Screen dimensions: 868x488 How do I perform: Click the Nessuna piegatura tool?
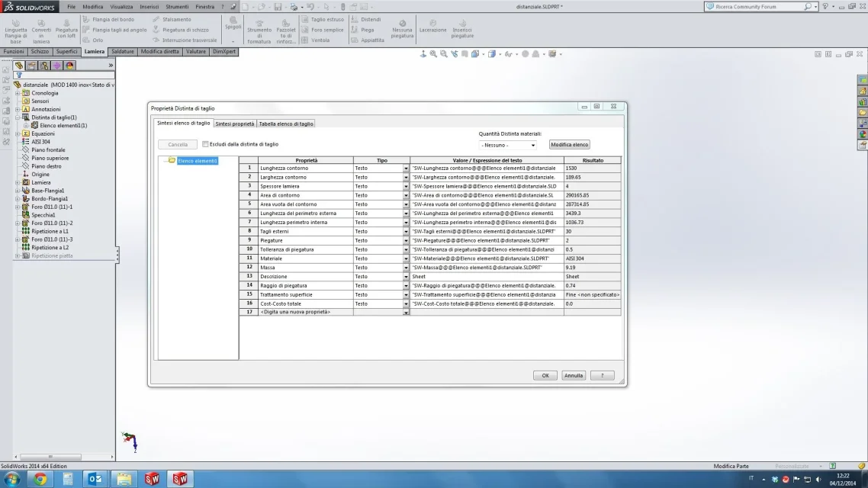[403, 29]
